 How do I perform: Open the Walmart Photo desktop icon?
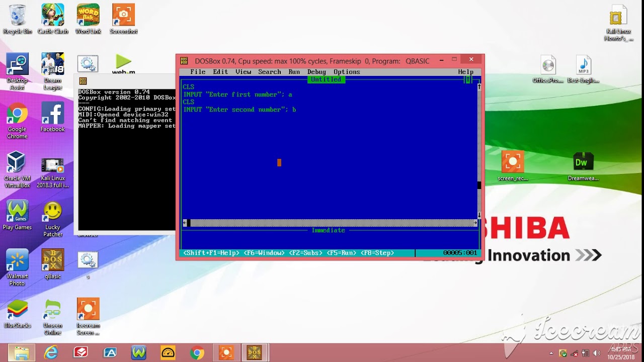click(x=17, y=268)
